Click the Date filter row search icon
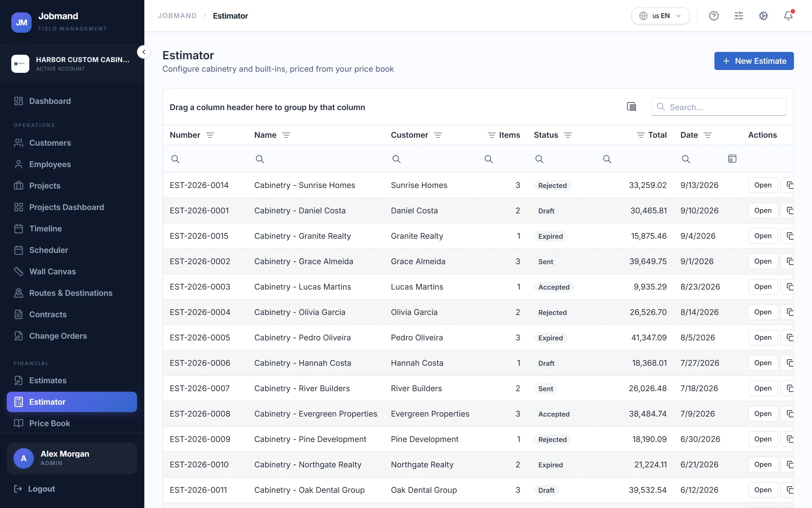This screenshot has height=508, width=812. [x=686, y=159]
